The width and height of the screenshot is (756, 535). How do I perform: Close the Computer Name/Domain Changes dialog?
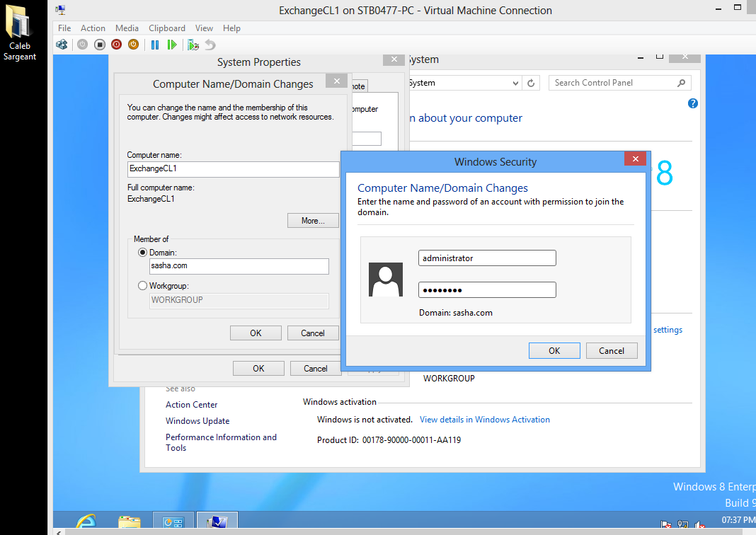pyautogui.click(x=336, y=81)
